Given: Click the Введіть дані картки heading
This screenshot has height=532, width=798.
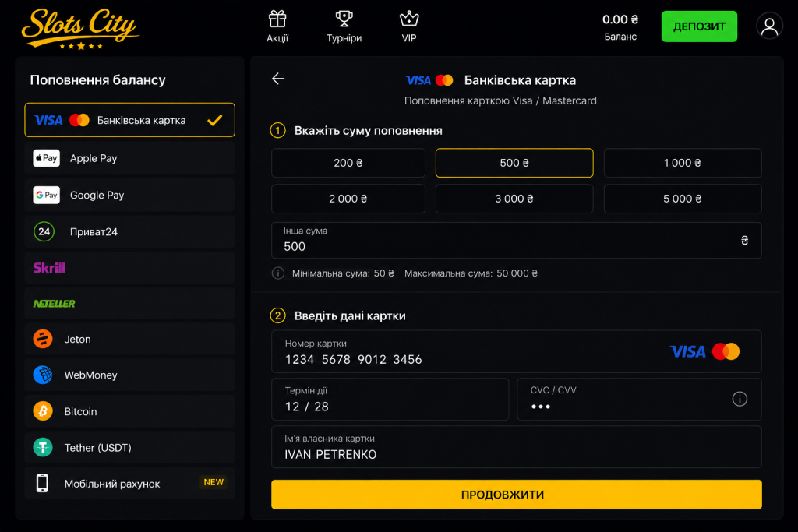Looking at the screenshot, I should (350, 315).
